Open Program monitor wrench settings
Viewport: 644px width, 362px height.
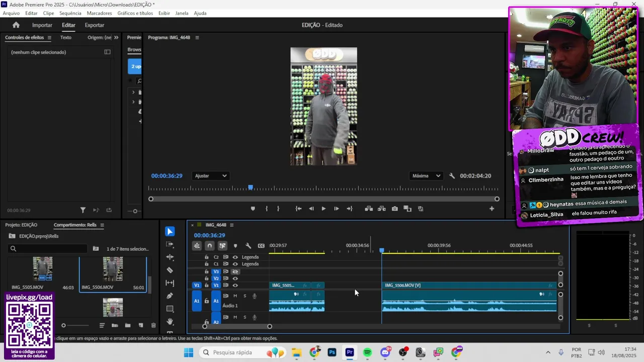pyautogui.click(x=452, y=176)
